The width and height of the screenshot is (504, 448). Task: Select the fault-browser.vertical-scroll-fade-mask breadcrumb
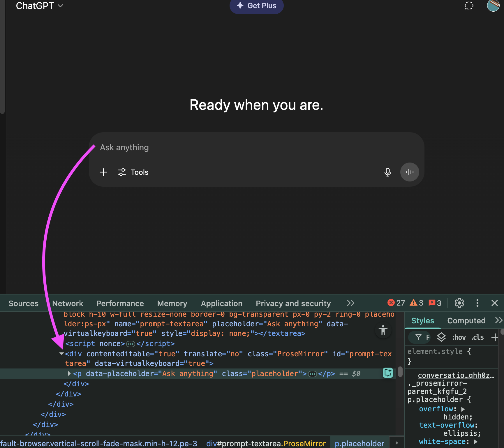(x=99, y=443)
